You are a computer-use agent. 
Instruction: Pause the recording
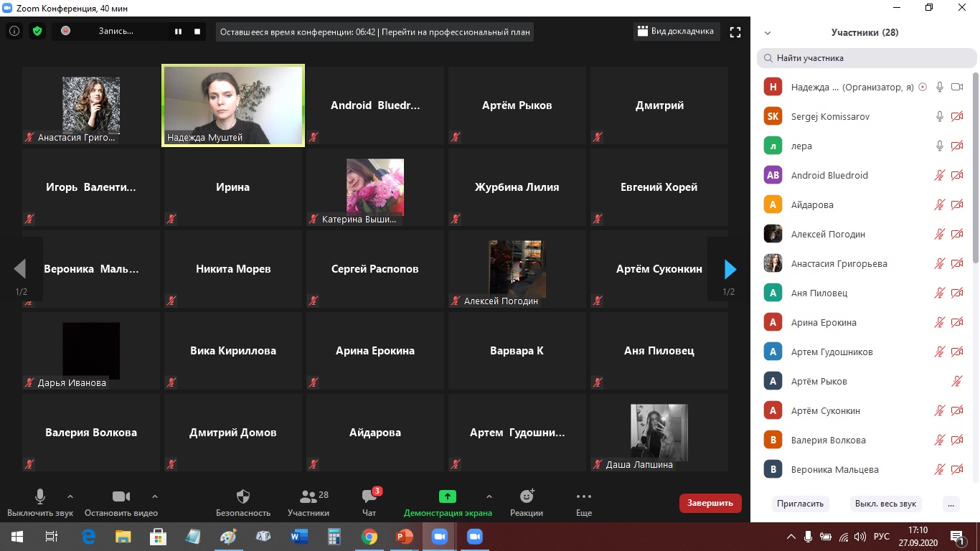[x=178, y=32]
